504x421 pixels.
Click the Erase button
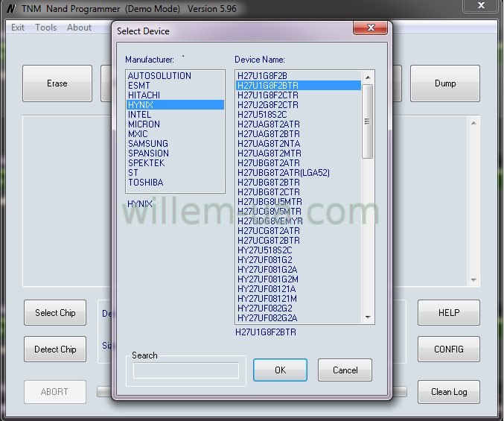pyautogui.click(x=57, y=83)
